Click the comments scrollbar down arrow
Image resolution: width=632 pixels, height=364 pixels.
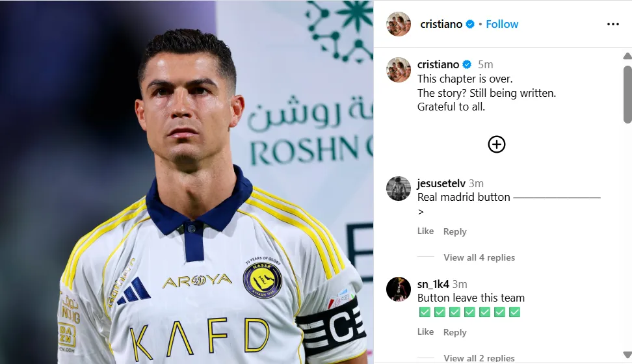click(627, 355)
